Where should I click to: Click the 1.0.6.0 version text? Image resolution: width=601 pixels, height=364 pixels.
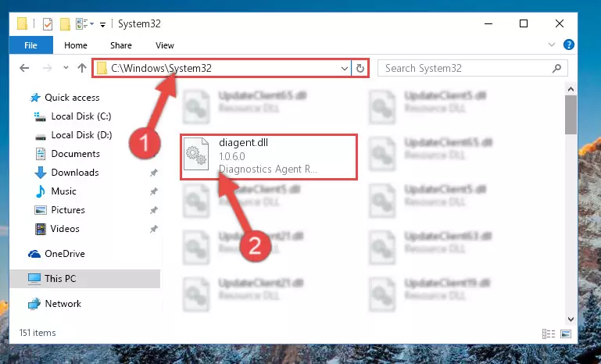pos(232,157)
